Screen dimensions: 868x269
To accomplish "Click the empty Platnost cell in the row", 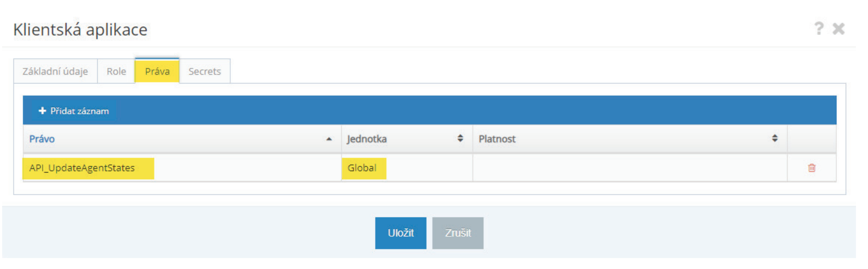I will [629, 168].
